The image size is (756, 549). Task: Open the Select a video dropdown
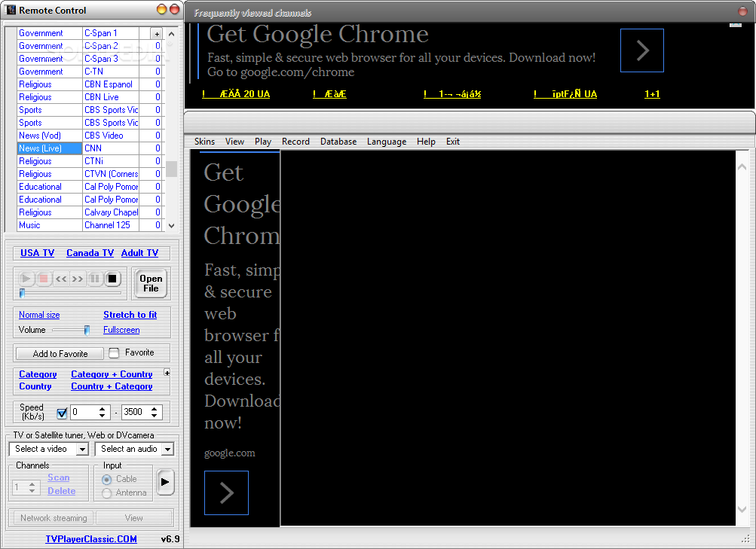tap(82, 450)
